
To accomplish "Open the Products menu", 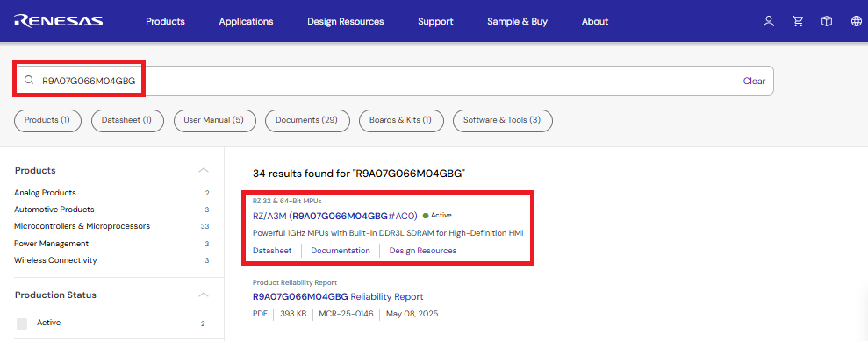I will (x=166, y=22).
